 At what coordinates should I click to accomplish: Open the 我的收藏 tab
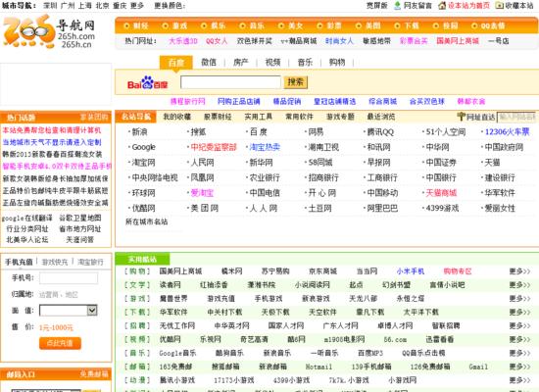coord(176,117)
